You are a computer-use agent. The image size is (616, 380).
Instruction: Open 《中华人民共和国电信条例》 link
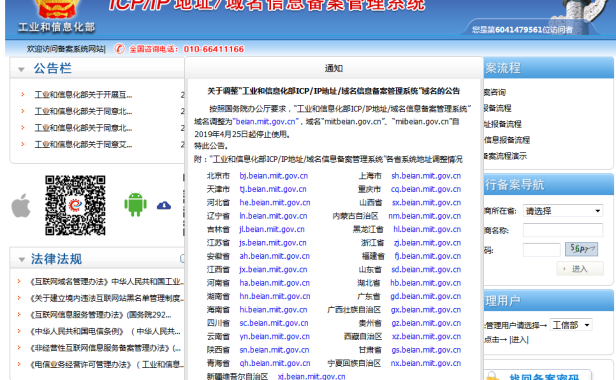[105, 332]
